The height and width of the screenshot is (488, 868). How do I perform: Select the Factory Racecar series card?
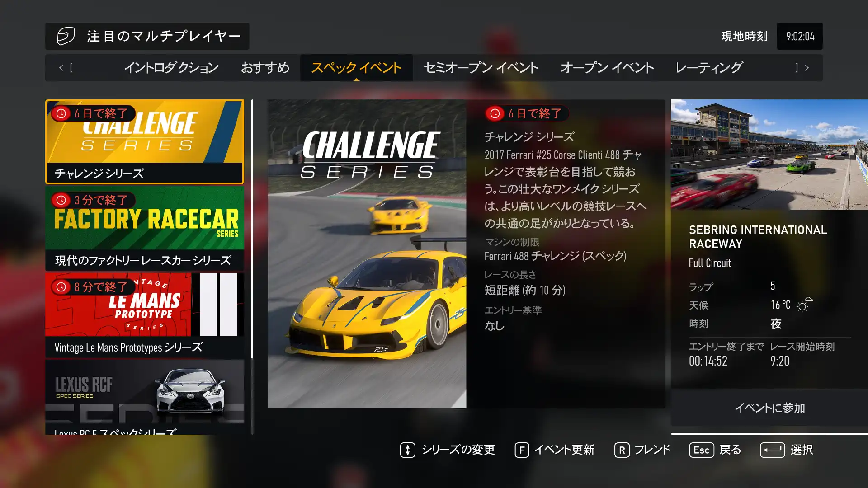(145, 228)
